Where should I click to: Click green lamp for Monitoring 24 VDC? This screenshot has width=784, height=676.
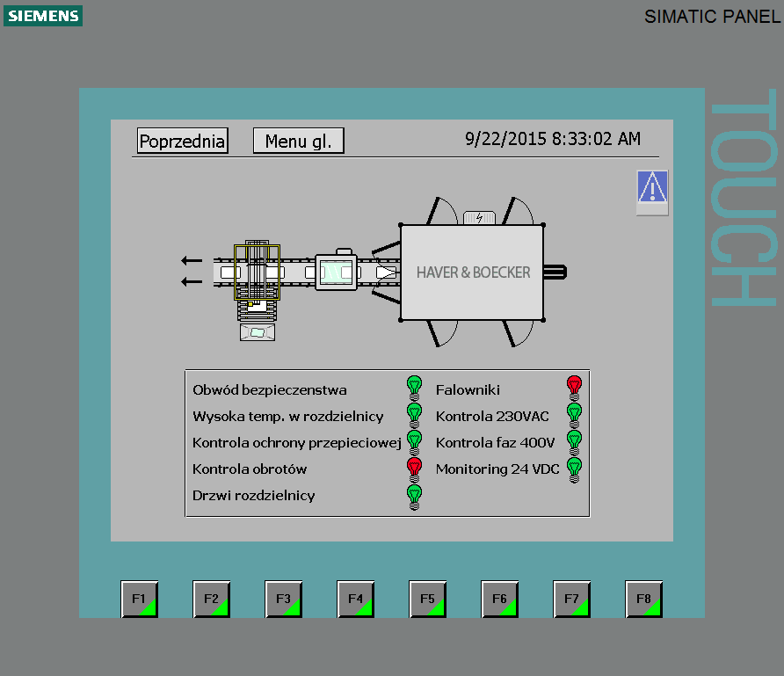click(x=575, y=469)
